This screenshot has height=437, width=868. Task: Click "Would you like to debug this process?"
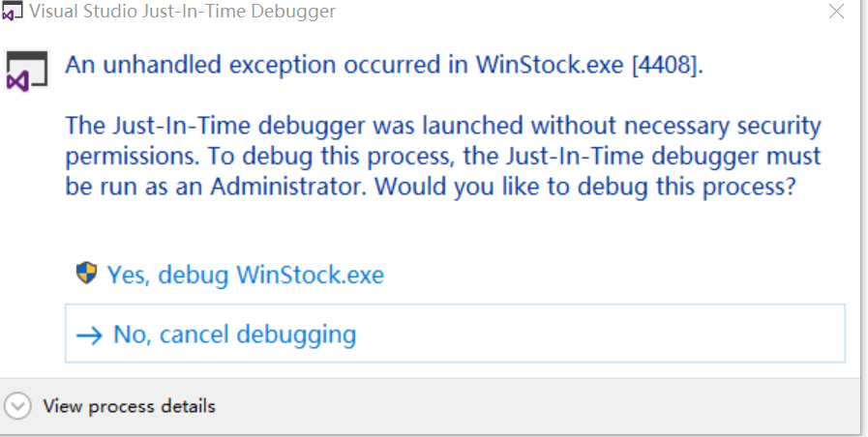[586, 186]
